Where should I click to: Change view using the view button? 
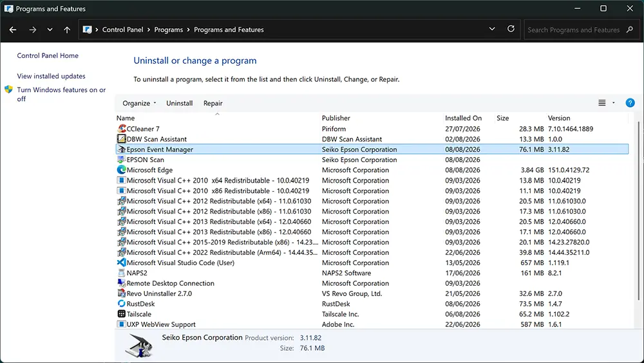(601, 103)
